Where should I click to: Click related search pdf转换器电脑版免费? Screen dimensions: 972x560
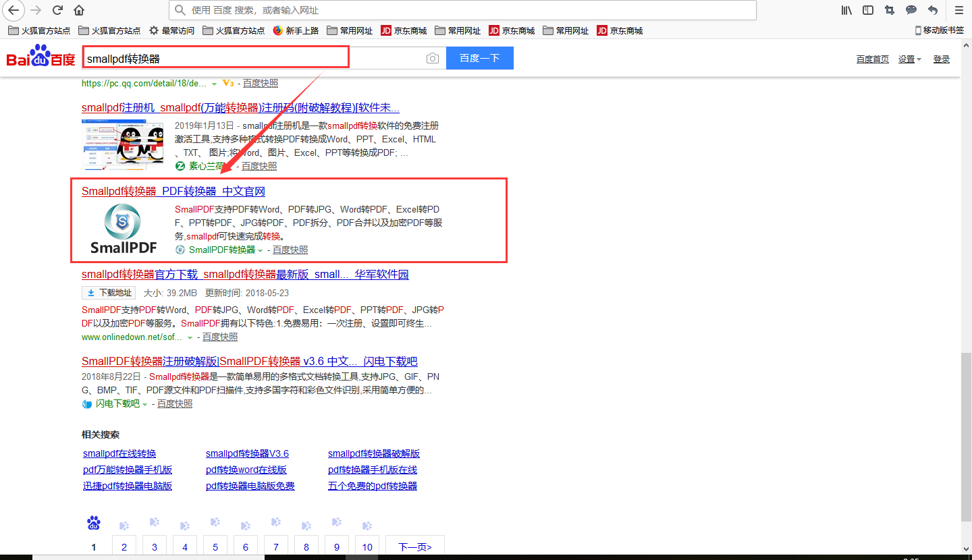click(250, 486)
